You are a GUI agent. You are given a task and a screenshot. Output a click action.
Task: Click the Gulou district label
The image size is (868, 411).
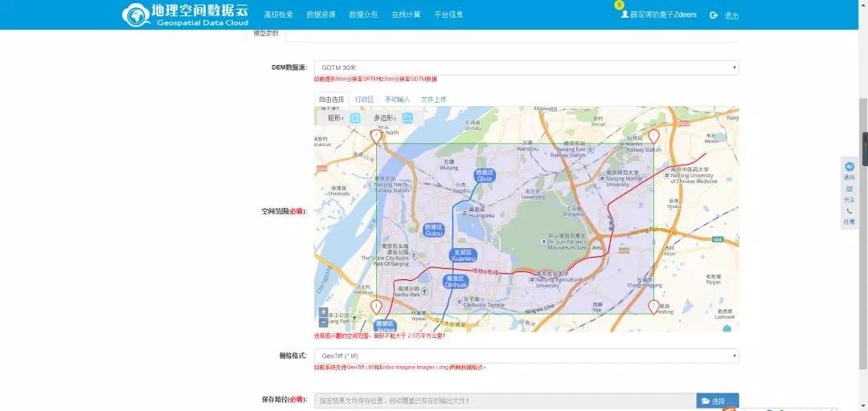pyautogui.click(x=434, y=230)
